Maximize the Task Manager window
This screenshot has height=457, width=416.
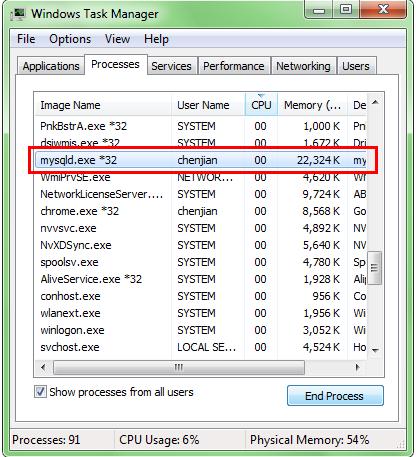[346, 10]
